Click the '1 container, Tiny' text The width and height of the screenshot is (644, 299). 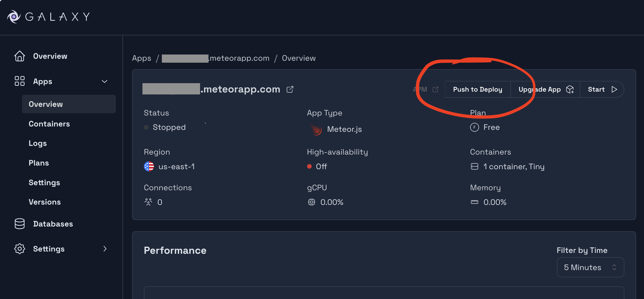[x=514, y=167]
